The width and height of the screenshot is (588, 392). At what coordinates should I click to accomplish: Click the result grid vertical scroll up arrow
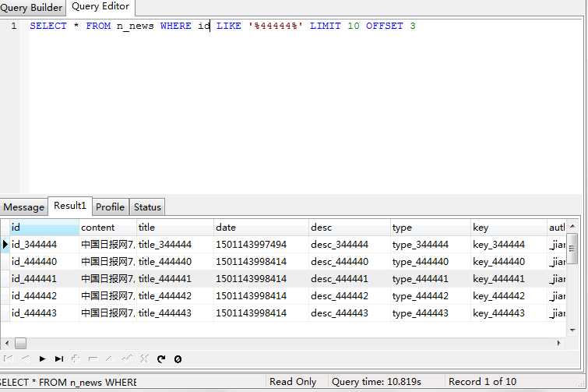[x=572, y=226]
